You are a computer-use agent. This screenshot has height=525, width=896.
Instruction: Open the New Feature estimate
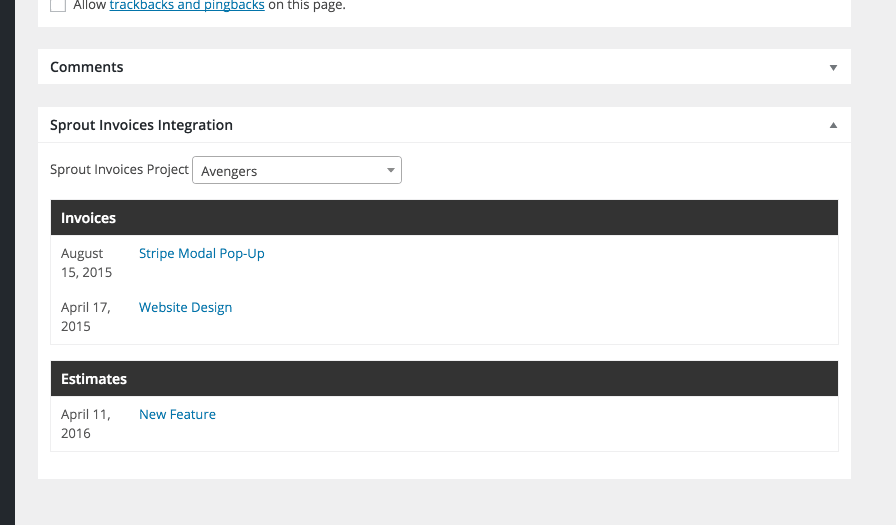pyautogui.click(x=177, y=415)
